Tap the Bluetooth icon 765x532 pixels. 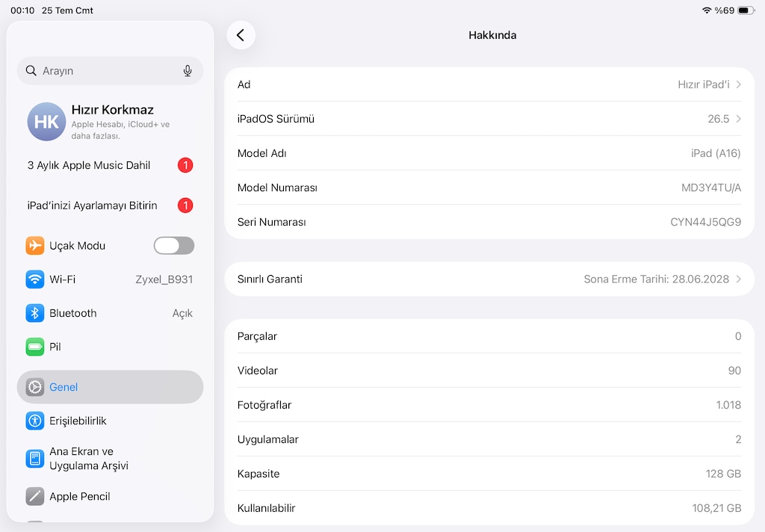coord(34,313)
